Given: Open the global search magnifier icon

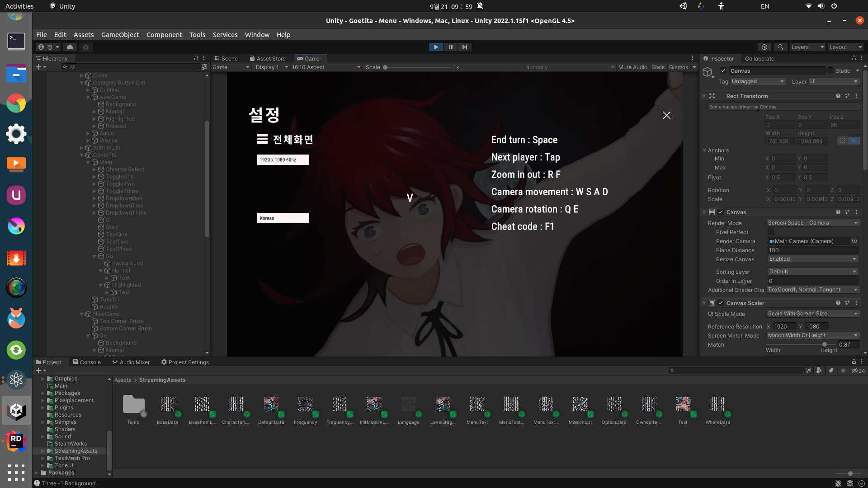Looking at the screenshot, I should click(780, 47).
